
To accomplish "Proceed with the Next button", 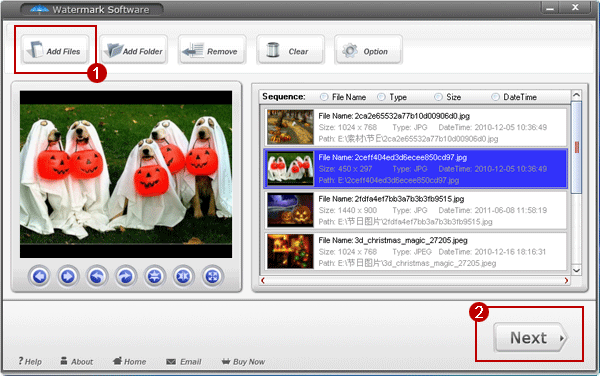I will point(530,337).
